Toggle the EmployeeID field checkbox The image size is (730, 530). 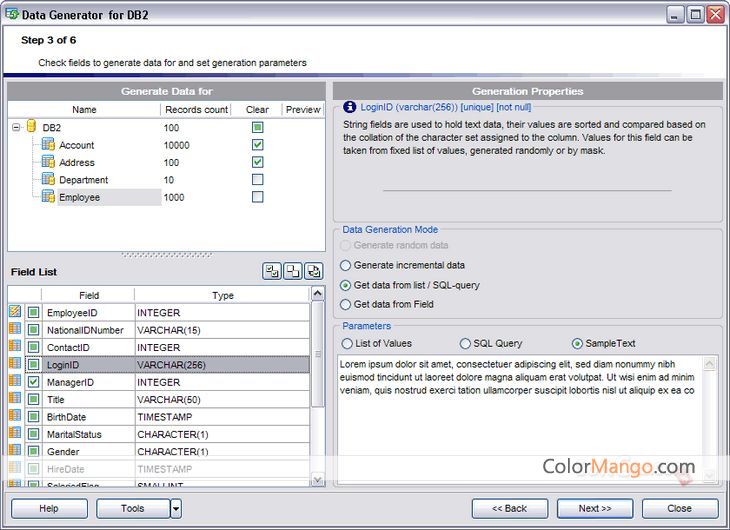point(34,313)
